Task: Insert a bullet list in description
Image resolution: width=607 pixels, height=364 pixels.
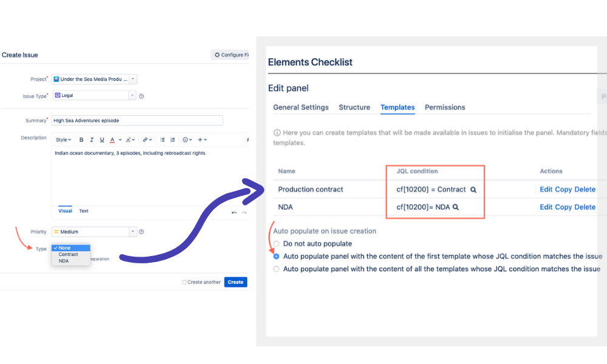Action: [x=162, y=140]
